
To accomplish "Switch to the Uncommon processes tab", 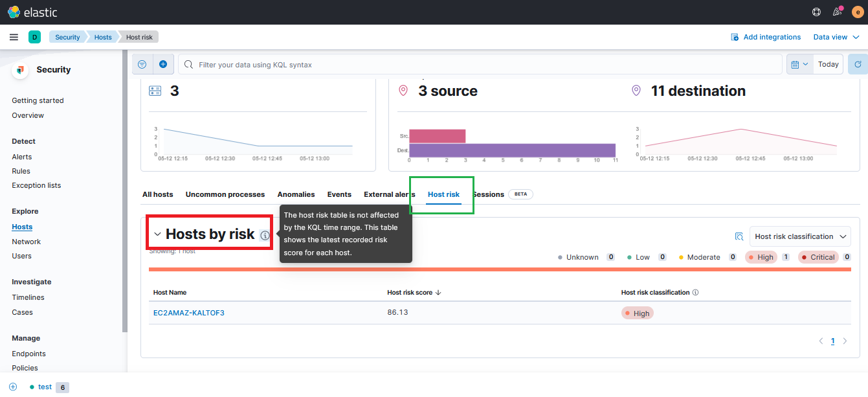I will pyautogui.click(x=225, y=194).
